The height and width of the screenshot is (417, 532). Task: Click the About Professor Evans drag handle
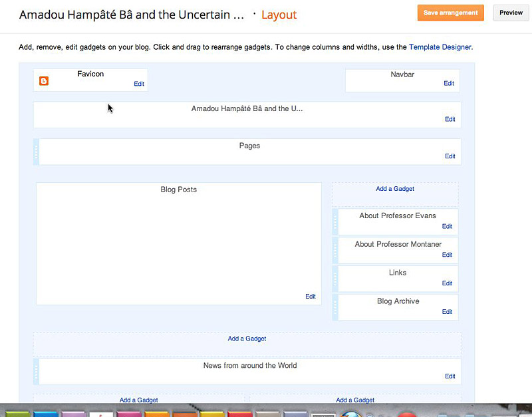(336, 221)
